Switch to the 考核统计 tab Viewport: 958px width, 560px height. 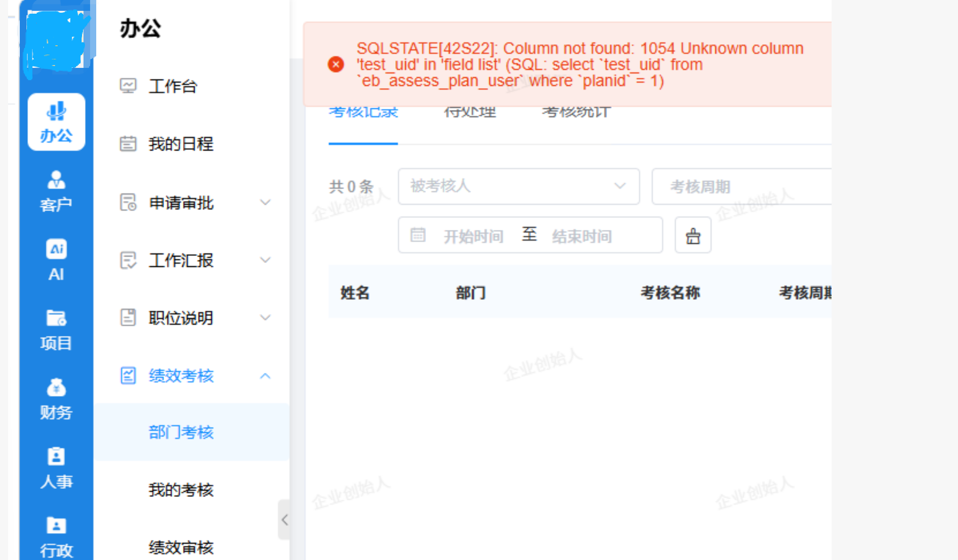[x=576, y=112]
